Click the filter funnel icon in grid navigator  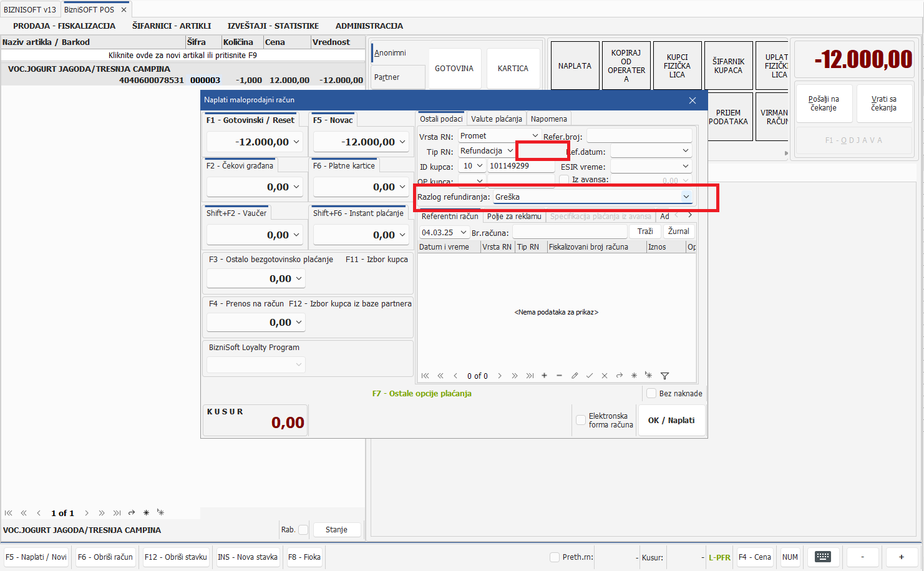pos(664,376)
